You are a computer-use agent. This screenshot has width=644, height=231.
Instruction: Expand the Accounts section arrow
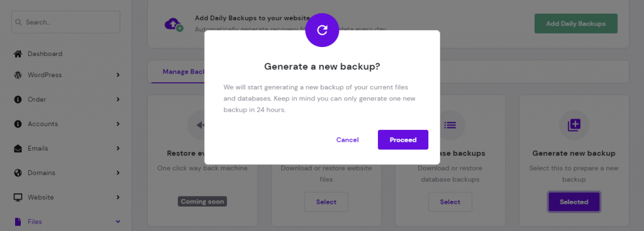(118, 124)
